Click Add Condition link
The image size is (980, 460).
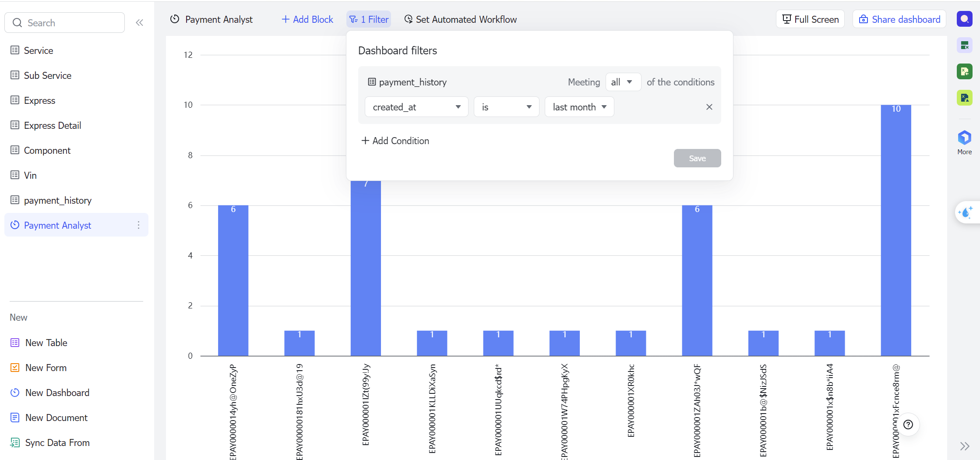pos(395,141)
